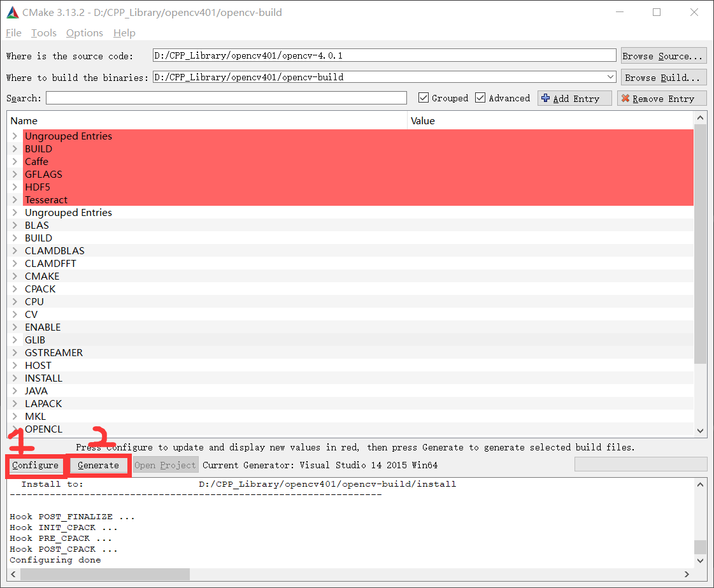Image resolution: width=714 pixels, height=588 pixels.
Task: Expand the HDF5 group
Action: [14, 187]
